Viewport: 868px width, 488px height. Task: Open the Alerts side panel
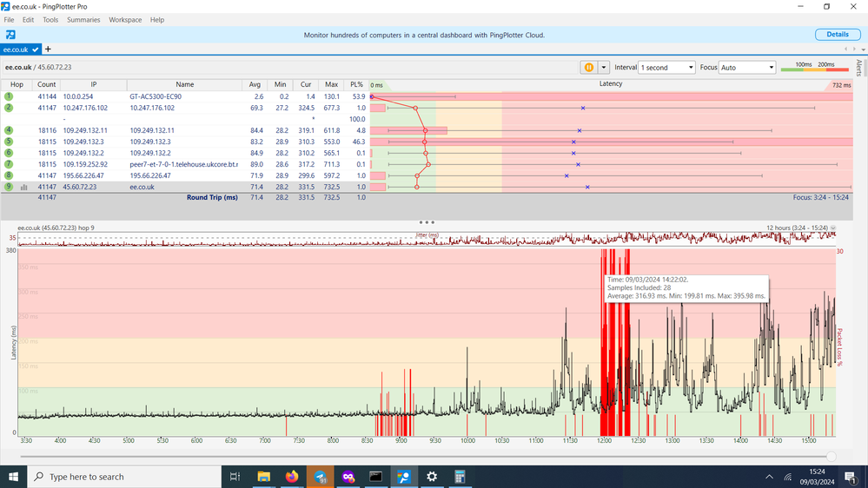click(x=858, y=68)
